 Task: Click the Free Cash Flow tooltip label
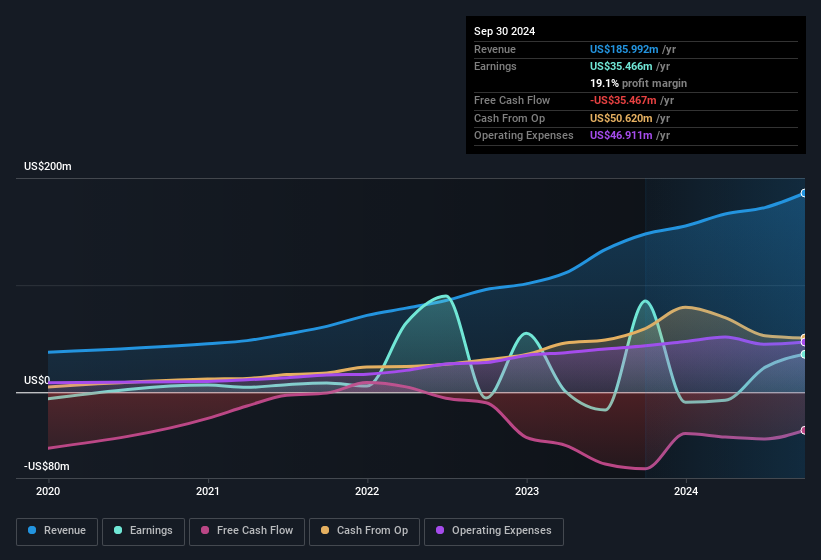point(512,100)
